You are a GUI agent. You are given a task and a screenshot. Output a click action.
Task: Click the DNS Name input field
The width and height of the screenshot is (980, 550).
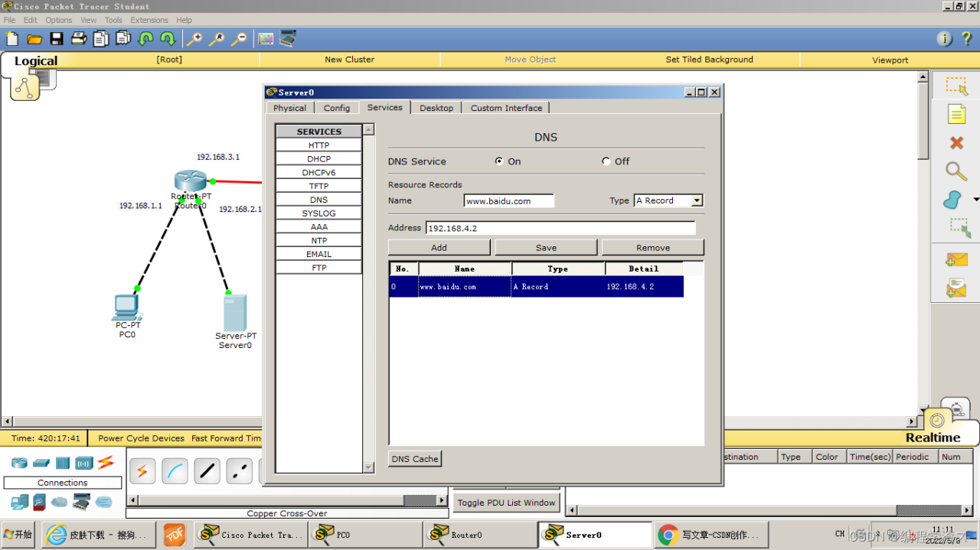pos(508,201)
